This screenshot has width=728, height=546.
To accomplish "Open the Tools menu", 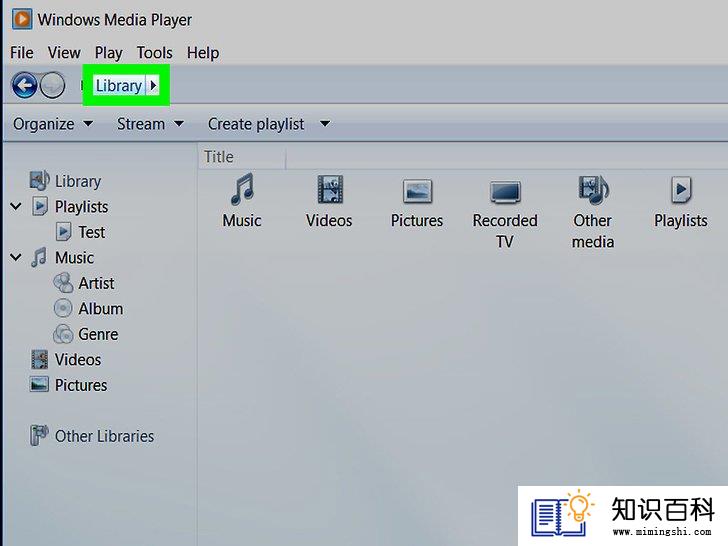I will tap(155, 52).
